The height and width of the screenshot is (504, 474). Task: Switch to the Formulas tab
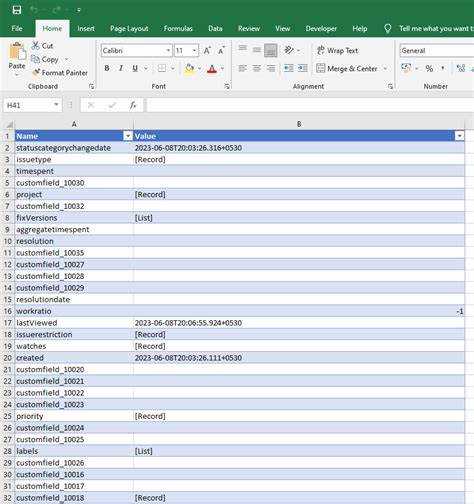point(178,29)
